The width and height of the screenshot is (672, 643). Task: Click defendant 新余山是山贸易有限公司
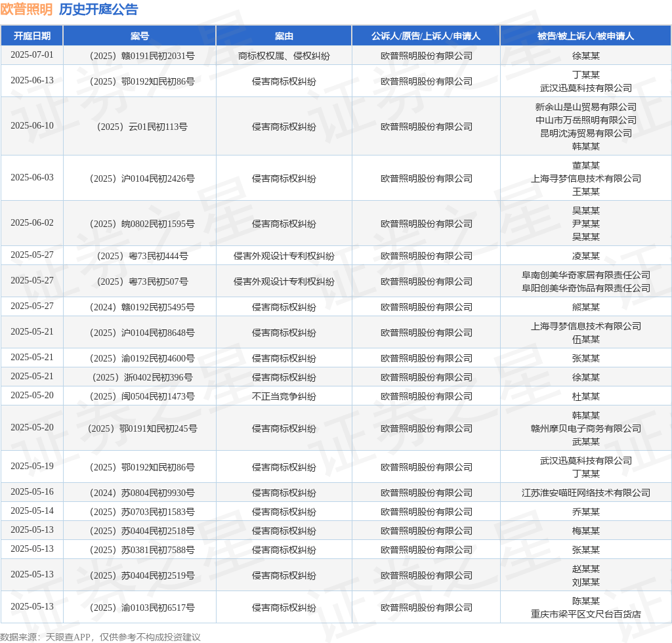[585, 107]
